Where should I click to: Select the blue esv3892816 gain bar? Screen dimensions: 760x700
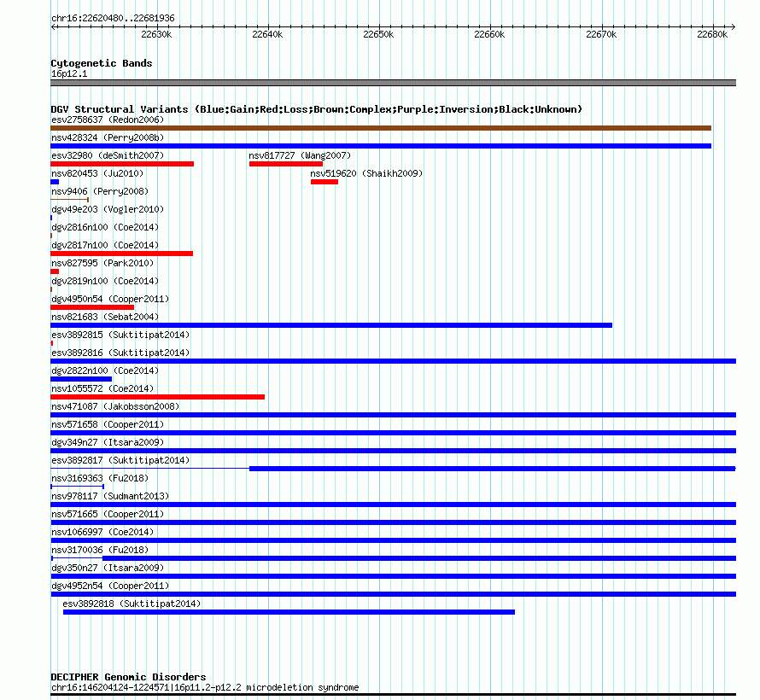click(x=394, y=361)
